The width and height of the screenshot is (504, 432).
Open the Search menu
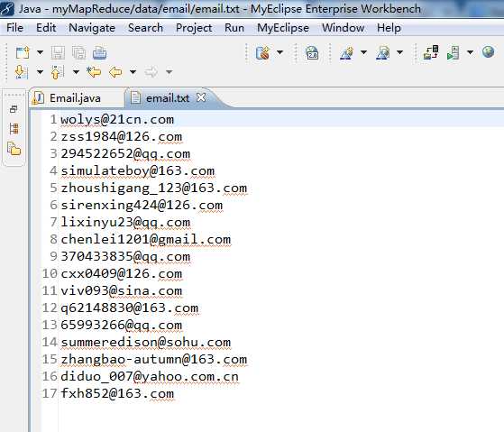(145, 28)
